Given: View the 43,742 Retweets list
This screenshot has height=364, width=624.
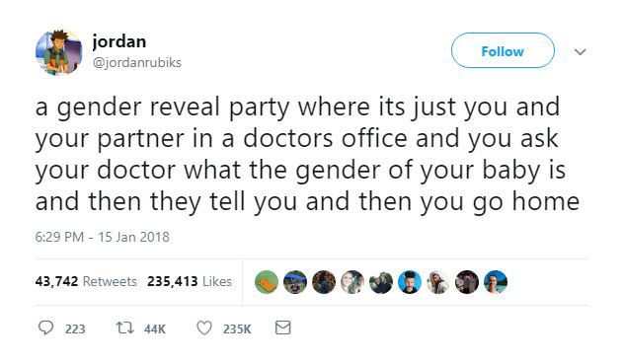Looking at the screenshot, I should click(x=86, y=282).
